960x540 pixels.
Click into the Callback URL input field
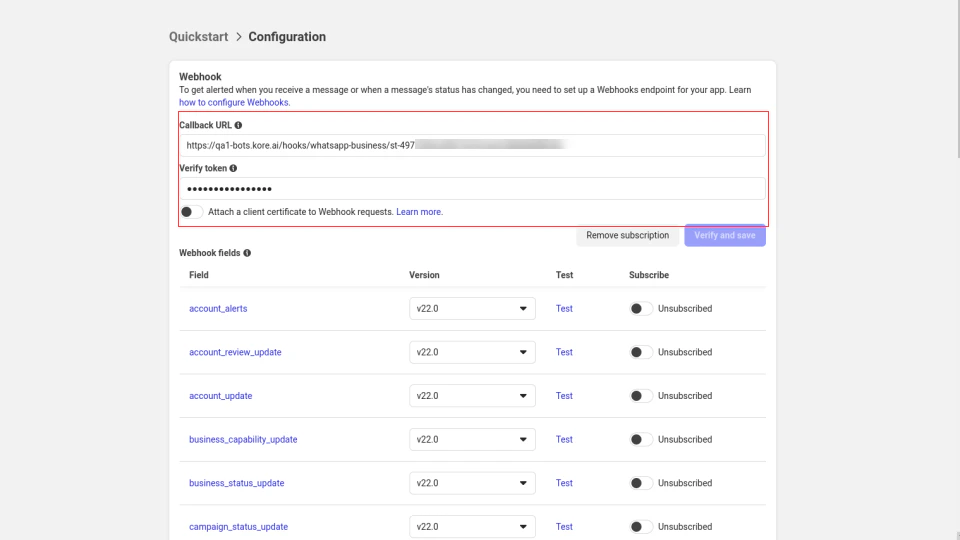pos(472,145)
